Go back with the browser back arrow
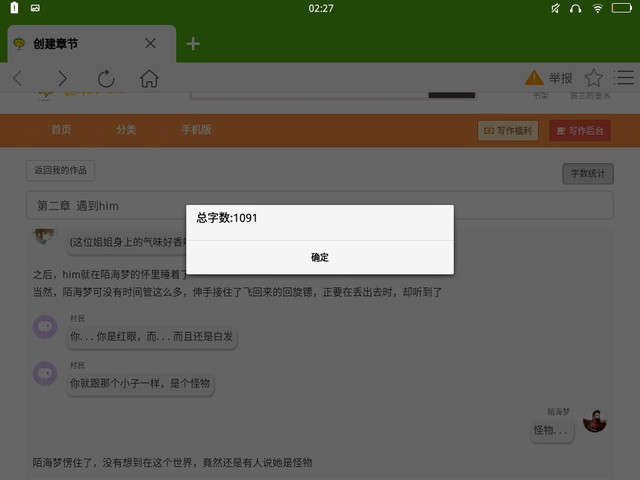 pos(18,78)
